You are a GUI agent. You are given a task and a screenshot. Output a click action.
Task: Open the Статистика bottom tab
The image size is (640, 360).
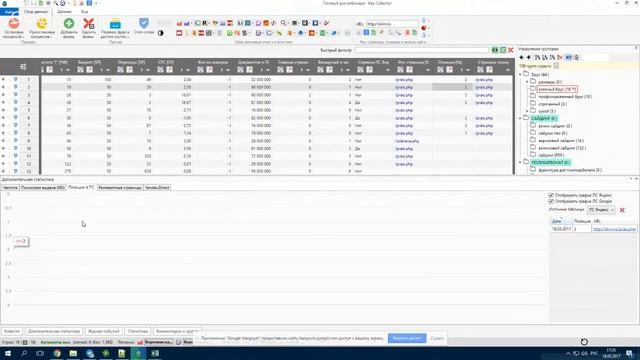138,331
